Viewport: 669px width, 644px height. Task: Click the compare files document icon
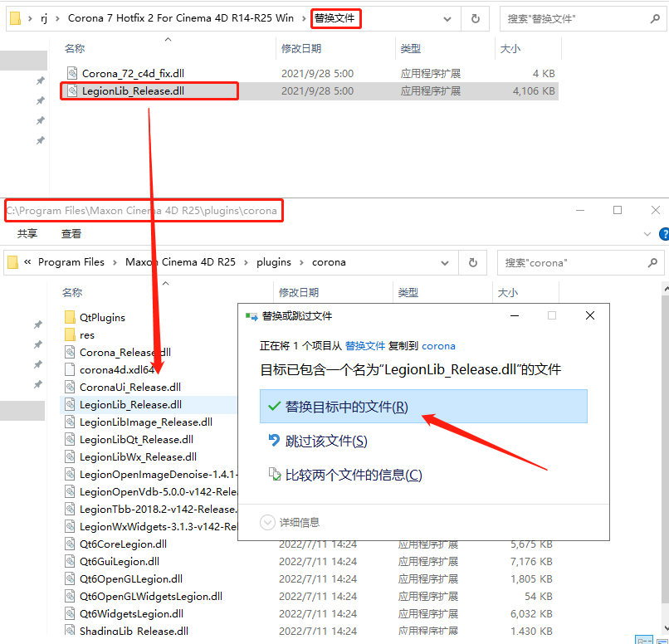275,474
